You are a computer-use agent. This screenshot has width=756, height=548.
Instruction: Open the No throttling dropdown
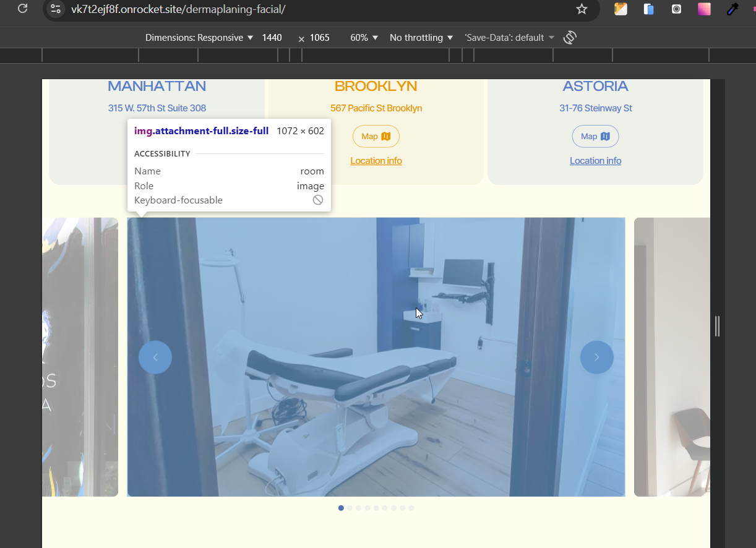[421, 38]
